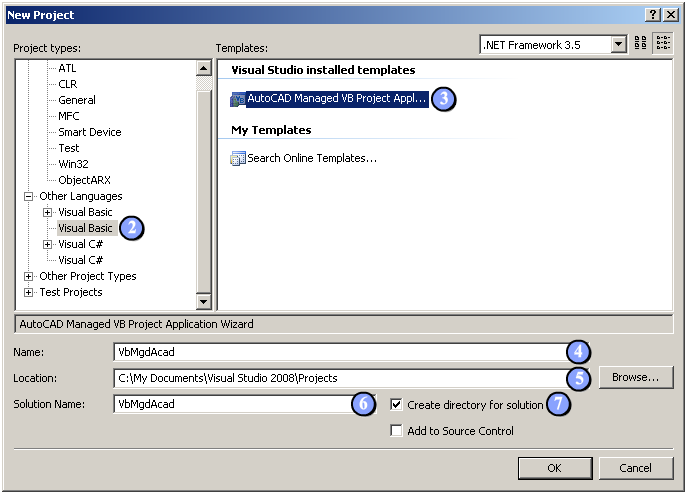Click the Cancel button

coord(636,468)
